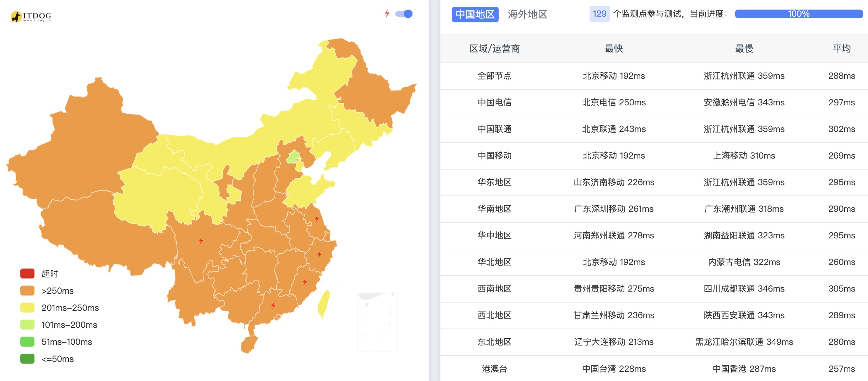The height and width of the screenshot is (381, 868).
Task: Click the ITDOG logo
Action: [x=31, y=16]
